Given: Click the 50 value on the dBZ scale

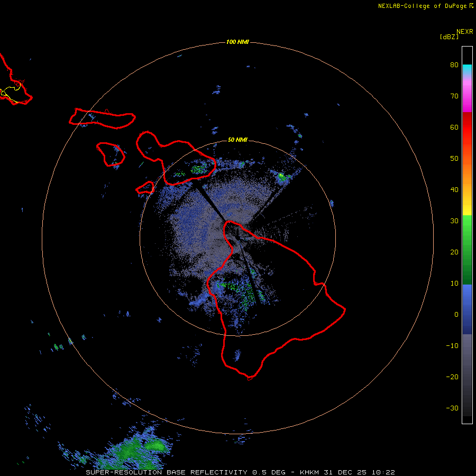Looking at the screenshot, I should click(x=454, y=159).
